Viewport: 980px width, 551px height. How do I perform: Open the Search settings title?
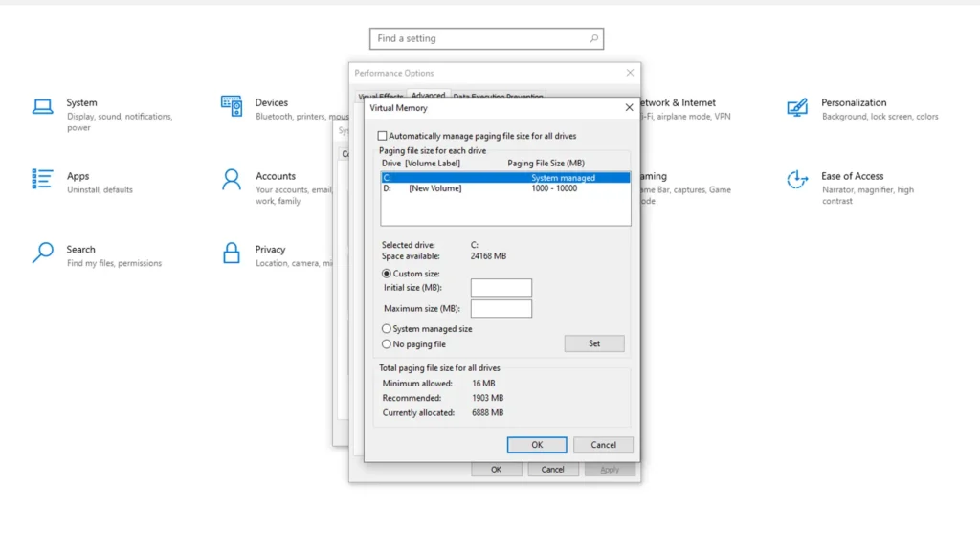pyautogui.click(x=80, y=250)
